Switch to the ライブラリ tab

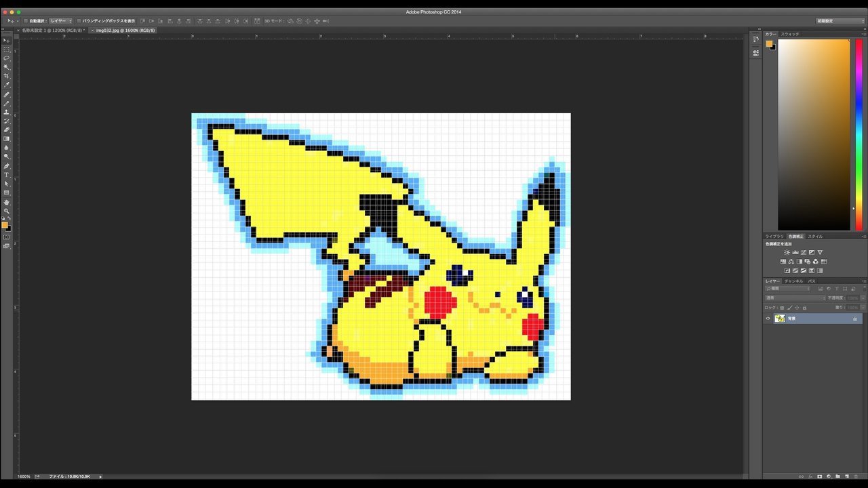pyautogui.click(x=774, y=237)
